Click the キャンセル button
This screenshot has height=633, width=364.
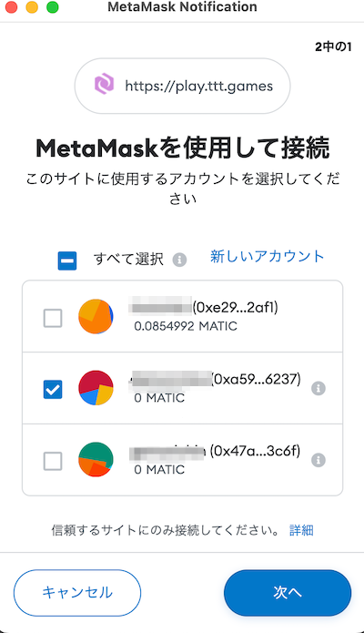pos(77,593)
